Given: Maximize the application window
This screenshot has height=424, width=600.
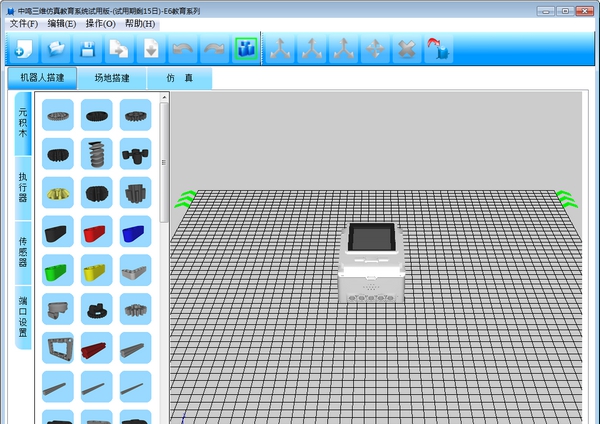Looking at the screenshot, I should [x=565, y=11].
